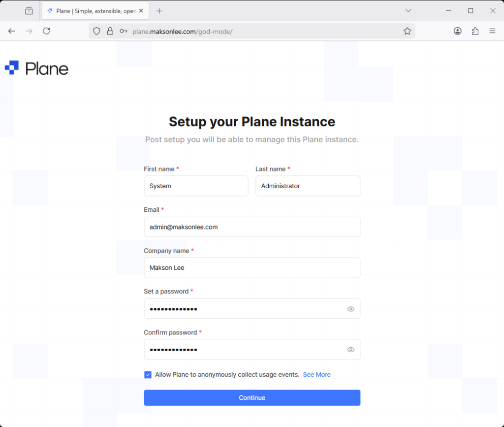504x427 pixels.
Task: Focus the Last name field
Action: 308,186
